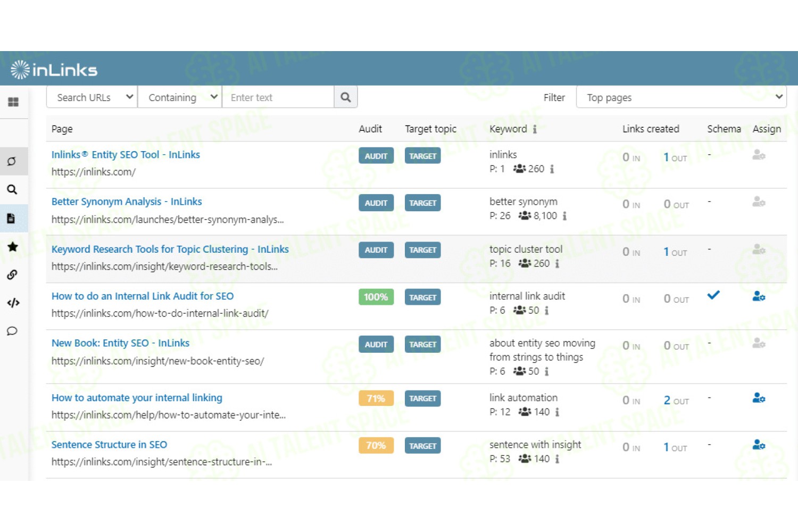Click TARGET button for Internal Link Audit row

(x=423, y=297)
